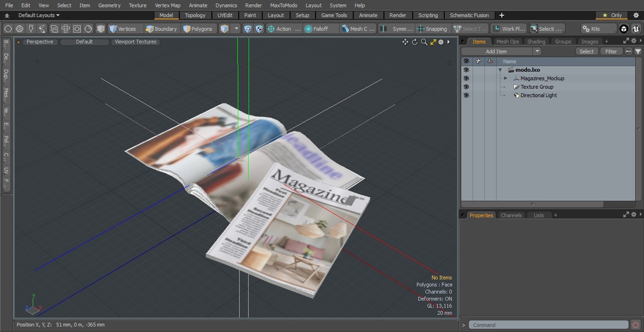Click the viewport pan move icon
This screenshot has height=332, width=644.
tap(405, 42)
